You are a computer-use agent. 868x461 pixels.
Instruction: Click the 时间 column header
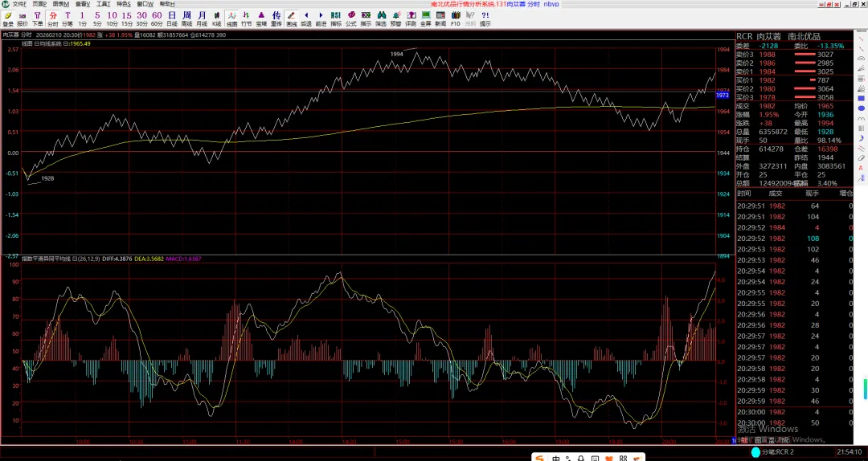744,193
